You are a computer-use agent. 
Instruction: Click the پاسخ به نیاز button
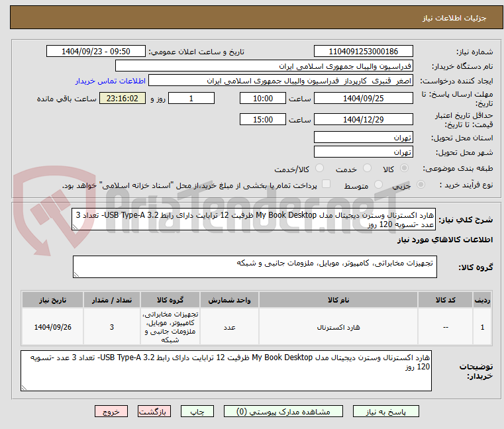tap(385, 411)
